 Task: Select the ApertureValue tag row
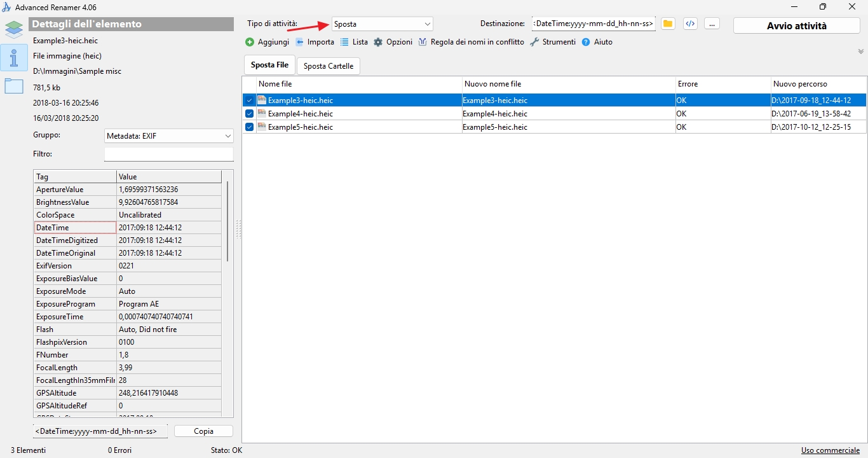pos(128,190)
